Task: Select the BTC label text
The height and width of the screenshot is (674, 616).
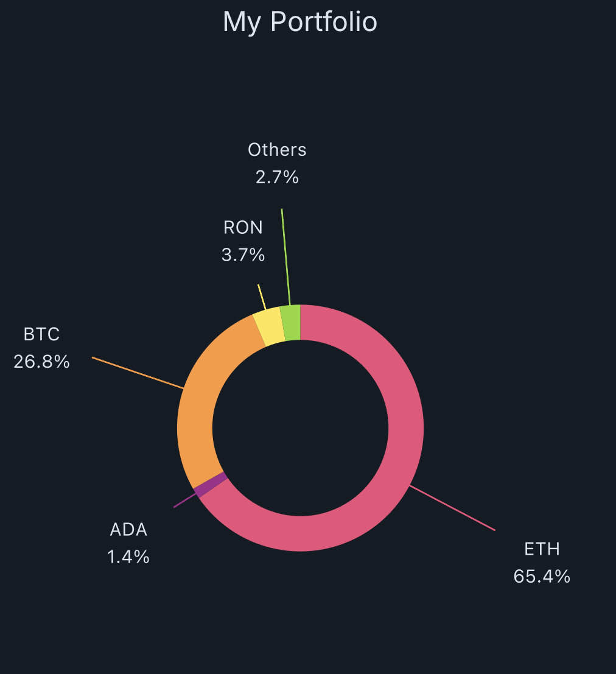Action: click(42, 334)
